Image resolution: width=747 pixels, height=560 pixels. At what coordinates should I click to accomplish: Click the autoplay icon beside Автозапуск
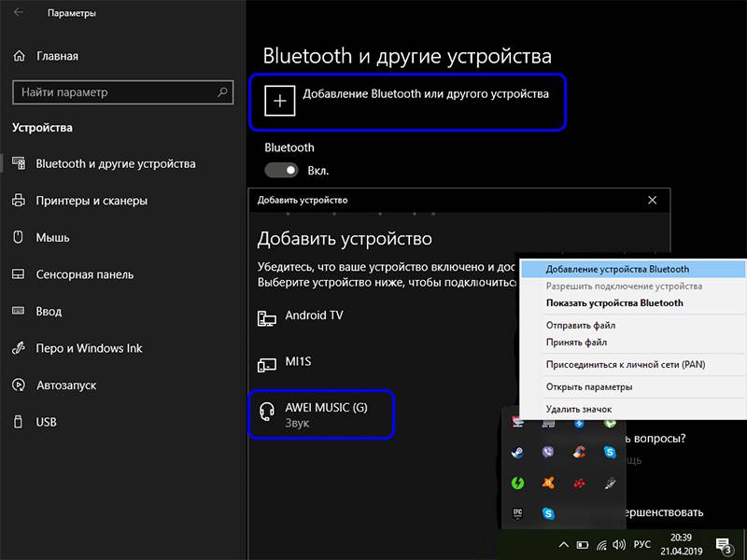tap(18, 385)
